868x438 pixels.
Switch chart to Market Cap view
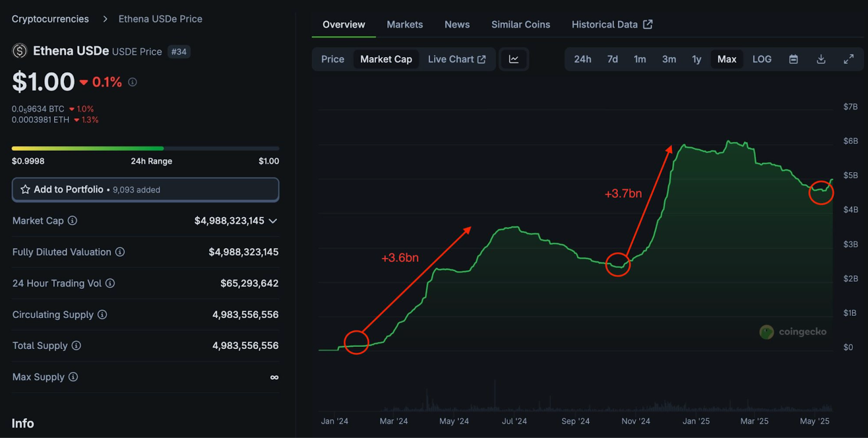click(x=386, y=59)
